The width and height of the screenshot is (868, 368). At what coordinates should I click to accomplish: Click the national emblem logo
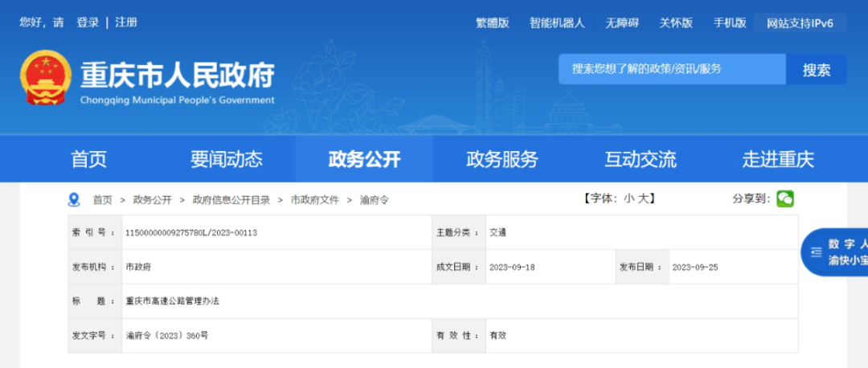point(45,78)
